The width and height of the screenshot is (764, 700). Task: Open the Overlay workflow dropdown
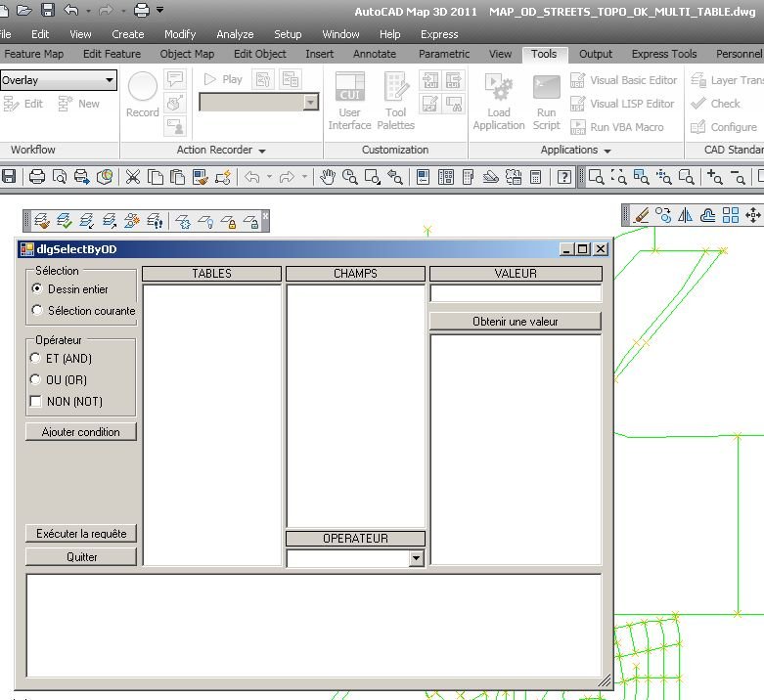tap(59, 80)
